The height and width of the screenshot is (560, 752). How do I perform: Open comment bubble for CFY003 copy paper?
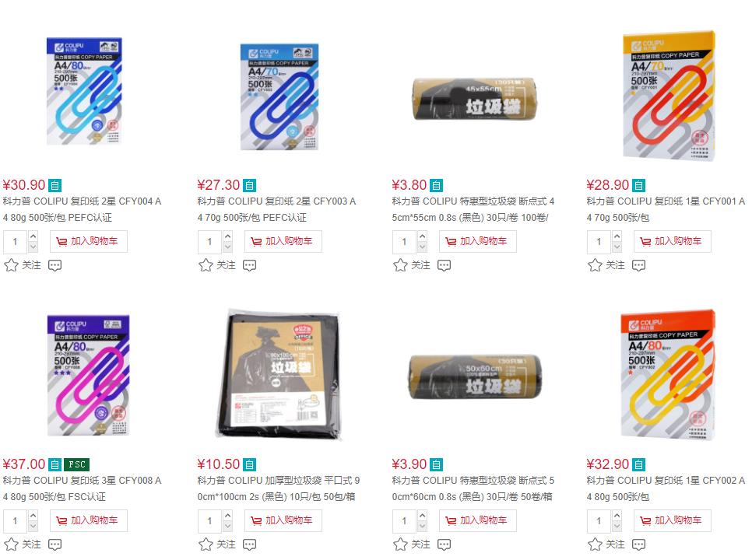tap(249, 265)
